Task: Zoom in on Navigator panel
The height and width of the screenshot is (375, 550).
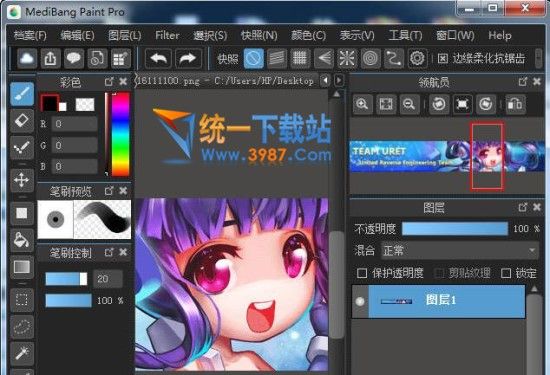Action: tap(362, 104)
